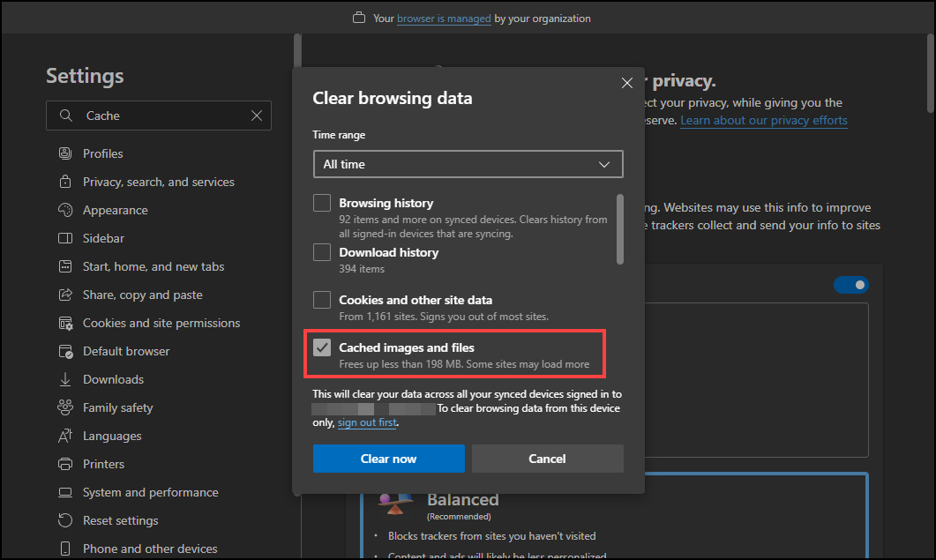The image size is (936, 560).
Task: Click the Printers icon in sidebar
Action: click(x=64, y=464)
